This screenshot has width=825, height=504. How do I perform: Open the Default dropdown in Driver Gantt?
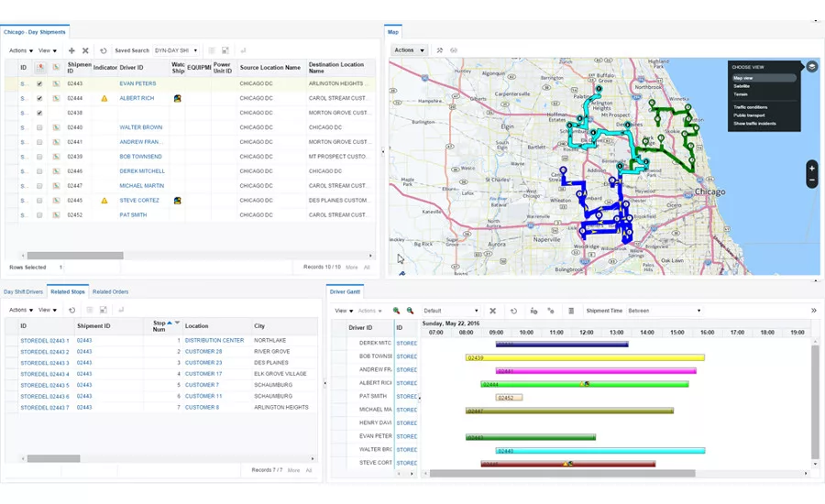(451, 311)
